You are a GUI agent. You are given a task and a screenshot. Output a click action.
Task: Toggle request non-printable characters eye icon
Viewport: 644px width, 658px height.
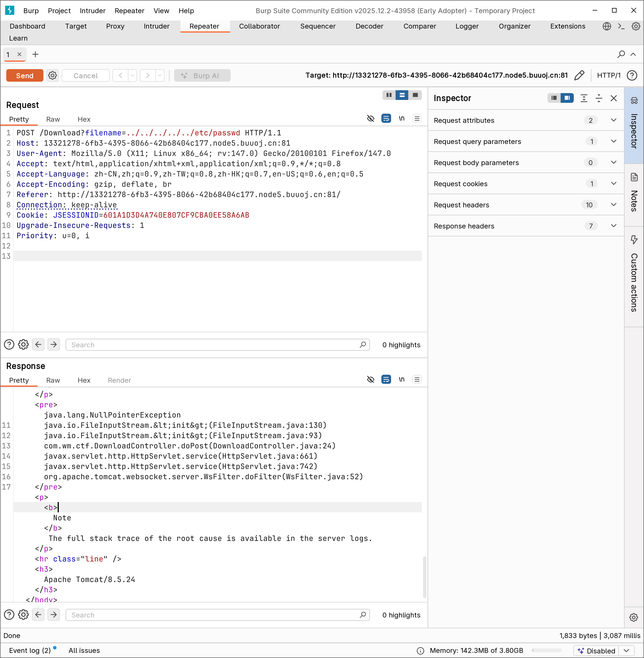coord(371,119)
